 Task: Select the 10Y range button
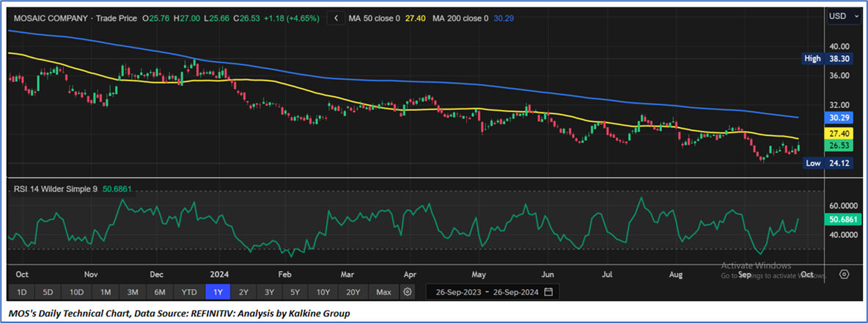tap(323, 291)
